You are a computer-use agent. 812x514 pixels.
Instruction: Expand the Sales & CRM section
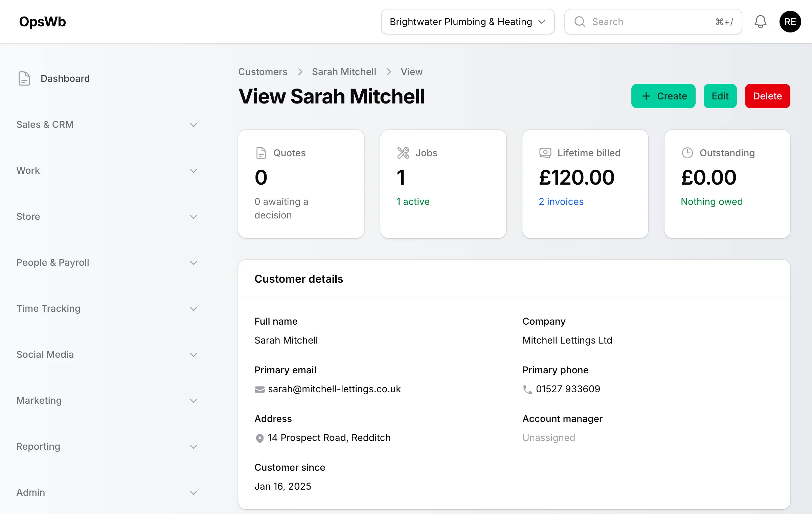[107, 124]
